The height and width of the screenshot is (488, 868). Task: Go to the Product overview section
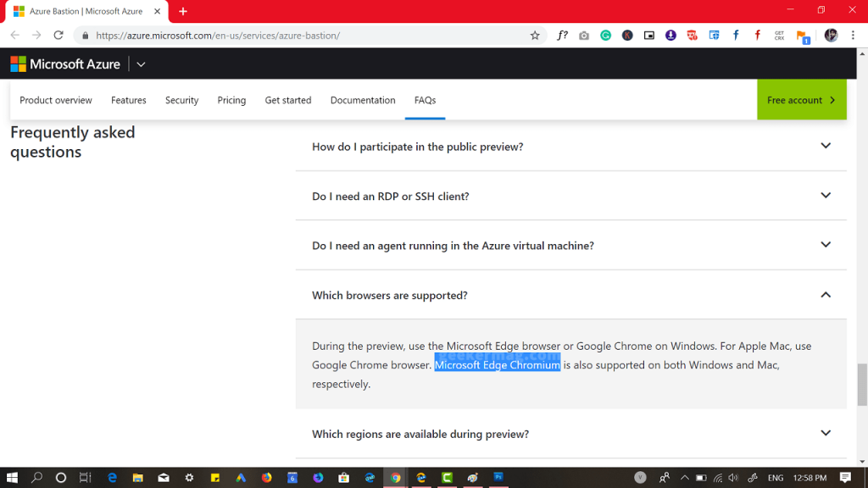pos(56,100)
